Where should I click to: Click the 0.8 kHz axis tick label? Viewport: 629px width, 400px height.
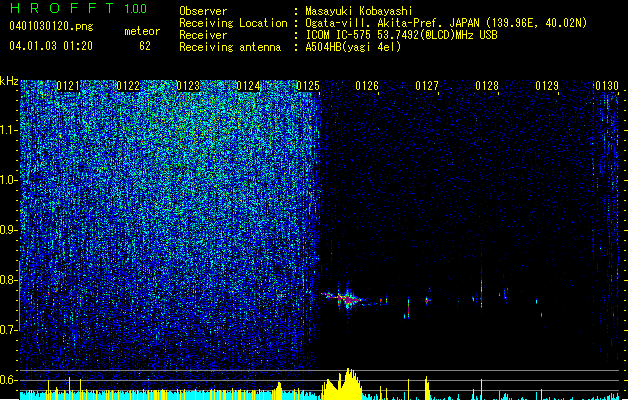pos(9,280)
